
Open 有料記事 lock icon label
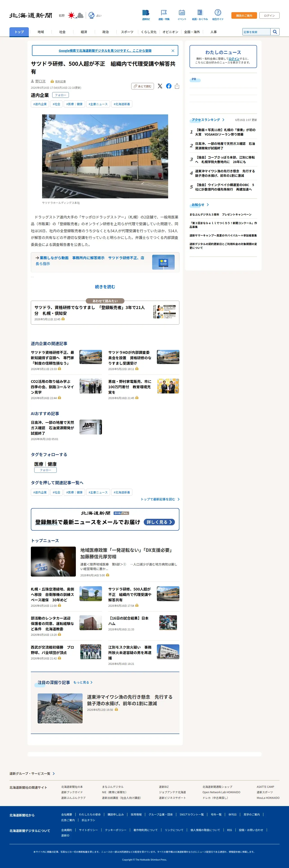click(58, 81)
